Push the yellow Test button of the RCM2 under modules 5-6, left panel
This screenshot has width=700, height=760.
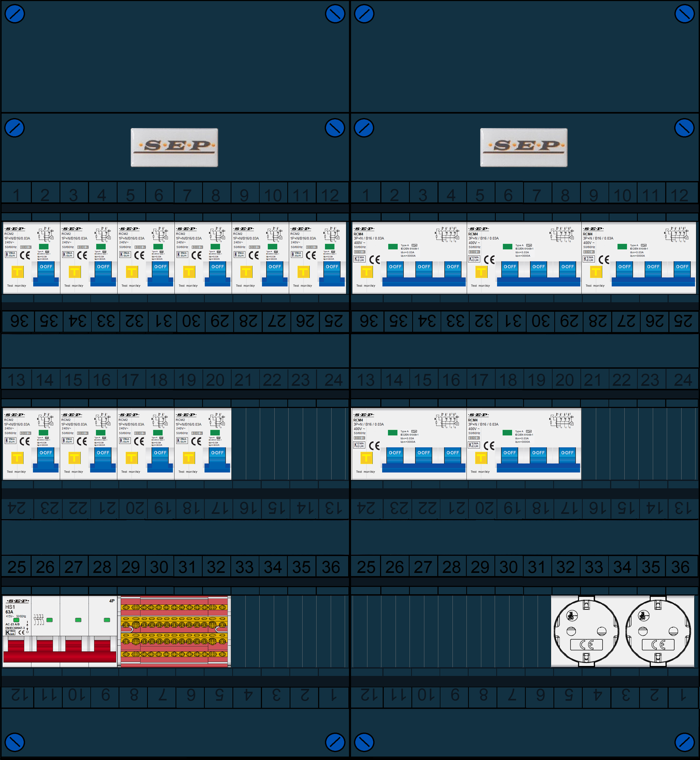(x=132, y=271)
